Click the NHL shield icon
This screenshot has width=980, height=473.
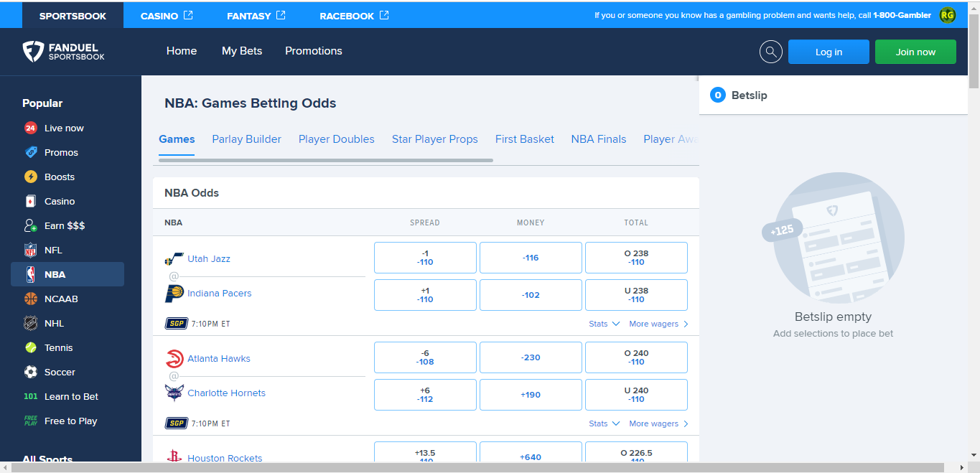[30, 323]
